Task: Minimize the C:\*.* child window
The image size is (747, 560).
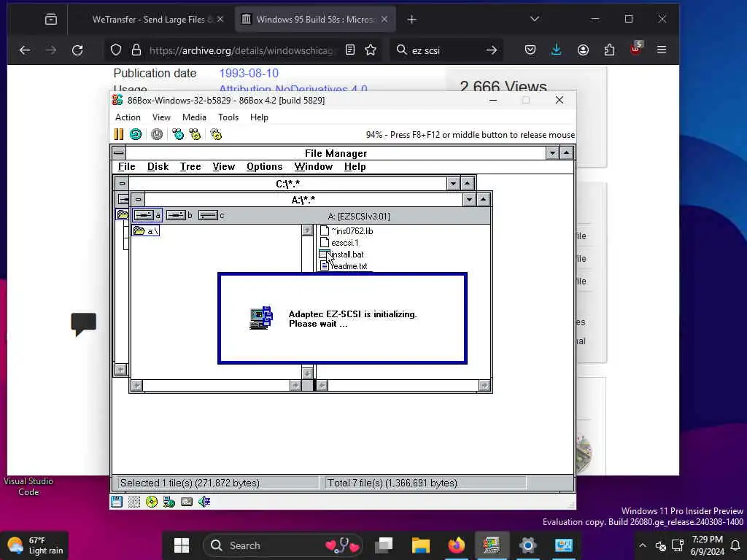Action: [453, 183]
